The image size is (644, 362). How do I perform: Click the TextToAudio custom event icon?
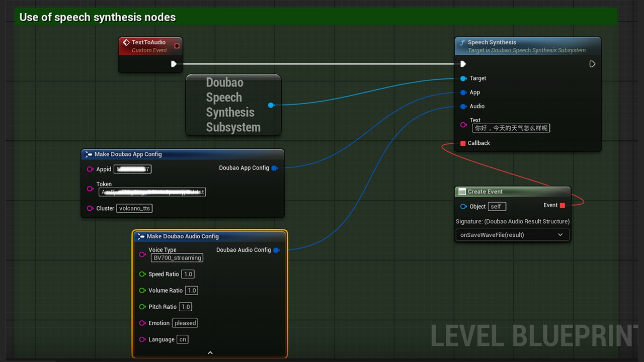click(126, 43)
